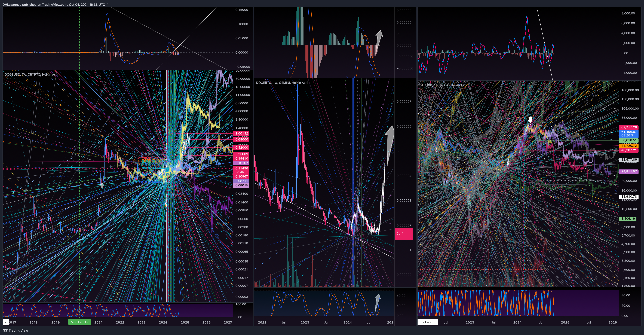Click 105,000.00 on the BTCUSD price axis
Screen dimensions: 644x335
point(630,109)
